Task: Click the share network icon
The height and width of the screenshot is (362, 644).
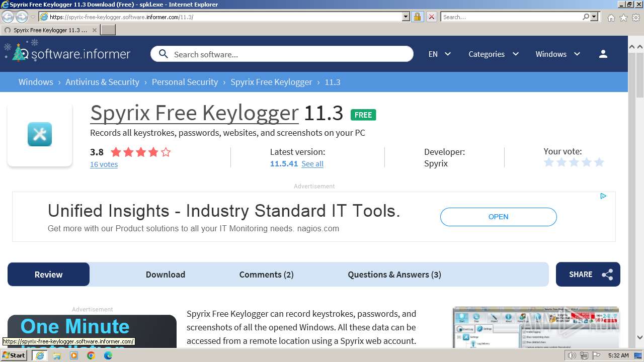Action: point(607,275)
